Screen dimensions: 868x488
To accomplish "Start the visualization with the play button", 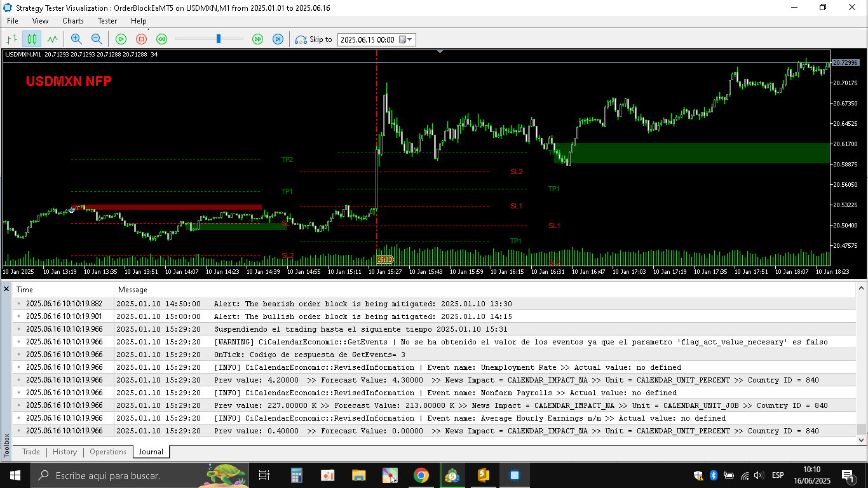I will [x=121, y=39].
